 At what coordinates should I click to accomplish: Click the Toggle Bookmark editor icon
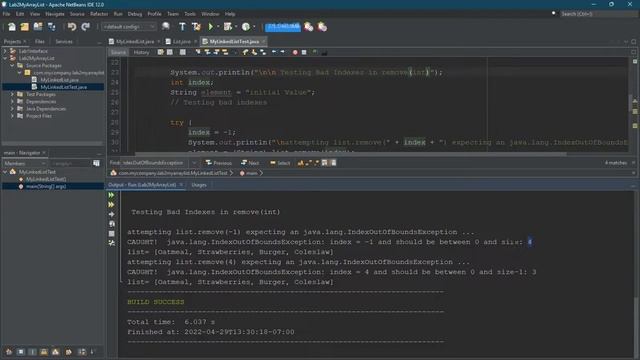263,52
